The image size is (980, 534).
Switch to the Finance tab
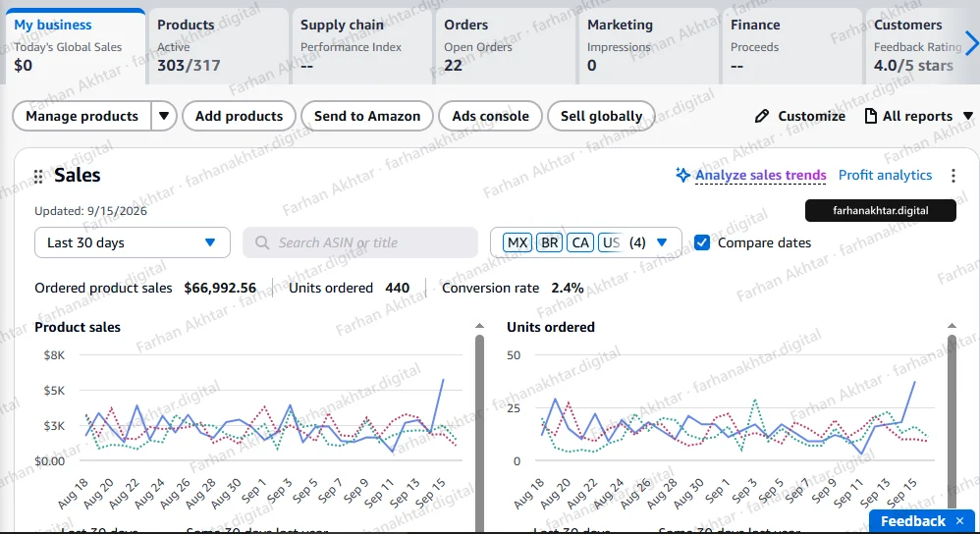[x=791, y=47]
